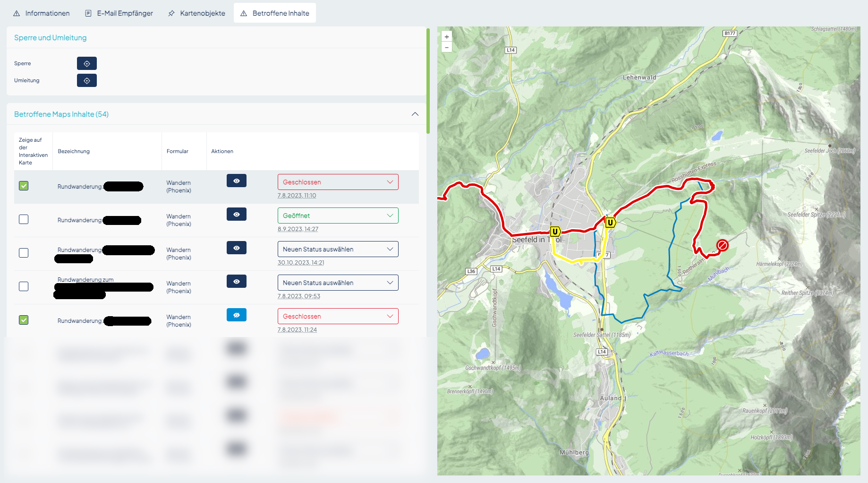This screenshot has height=483, width=868.
Task: Click the green vertical scrollbar of the panel
Action: pos(428,81)
